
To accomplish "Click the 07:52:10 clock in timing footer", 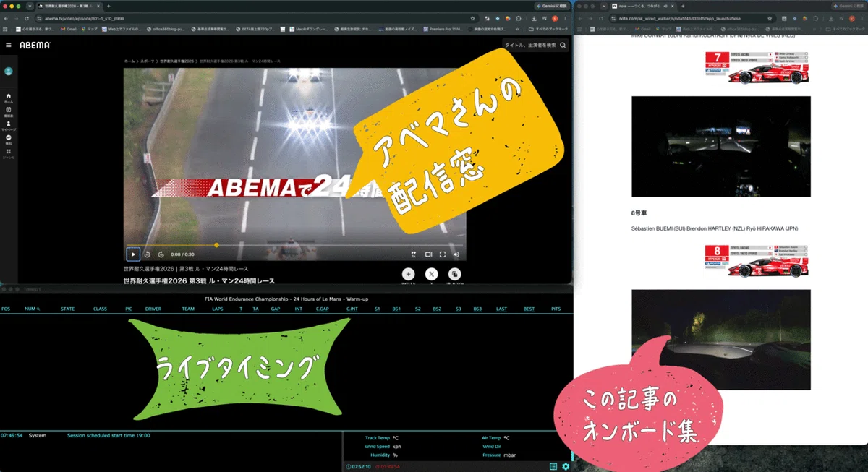I will (x=358, y=466).
